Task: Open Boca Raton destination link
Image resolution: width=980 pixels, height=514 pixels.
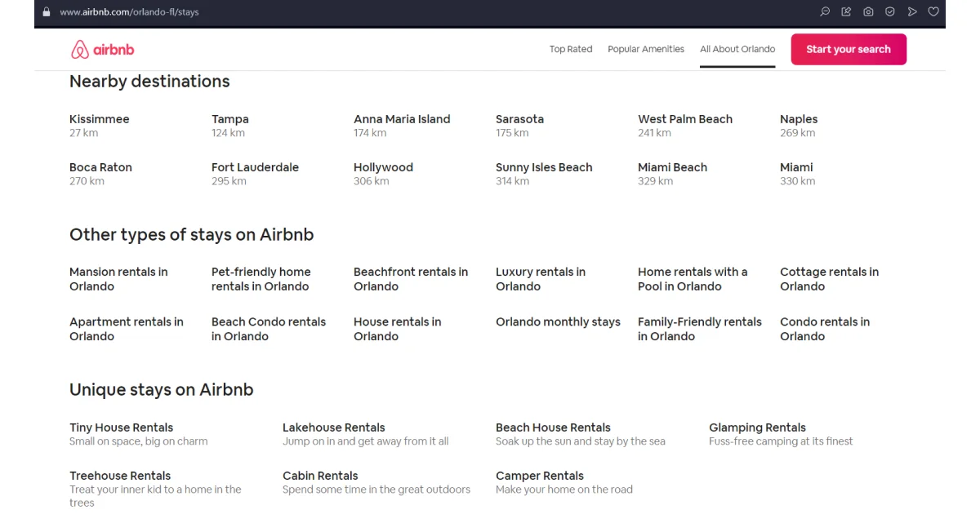Action: pyautogui.click(x=100, y=174)
